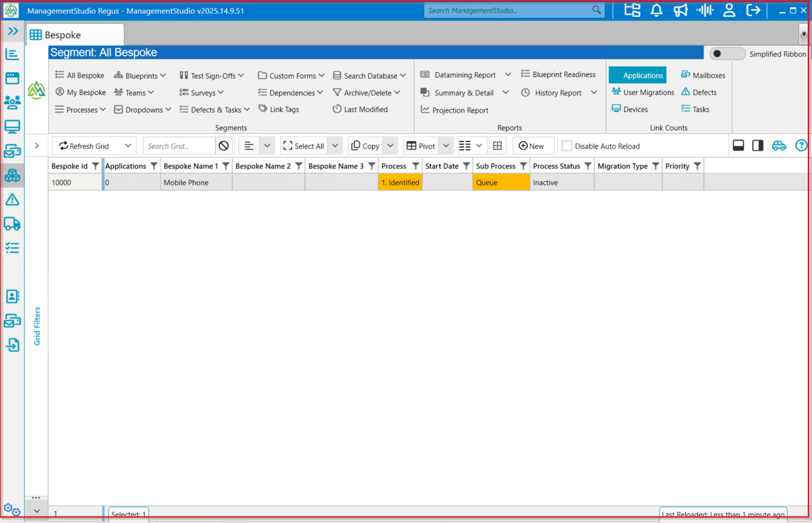Click the '1. Identified' process cell

[400, 182]
